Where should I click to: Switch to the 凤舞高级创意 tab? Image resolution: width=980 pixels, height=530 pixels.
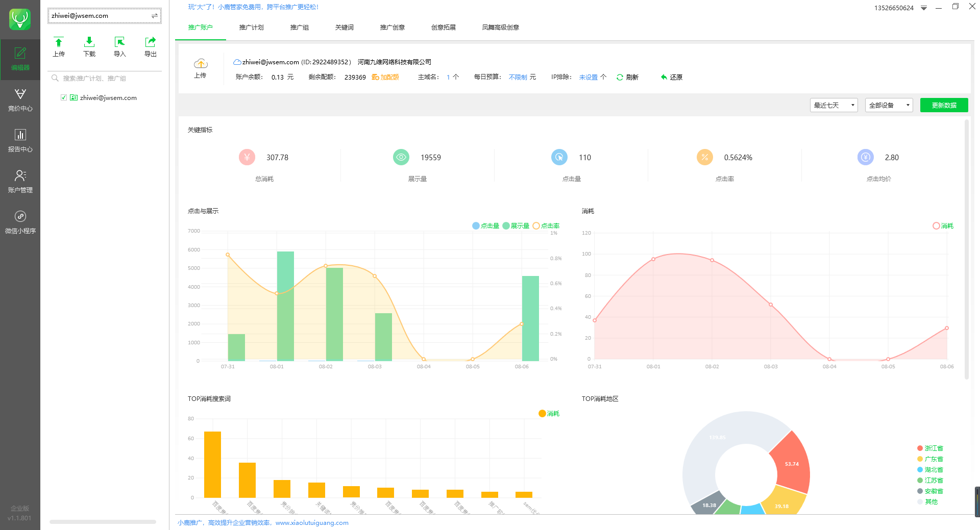point(500,28)
